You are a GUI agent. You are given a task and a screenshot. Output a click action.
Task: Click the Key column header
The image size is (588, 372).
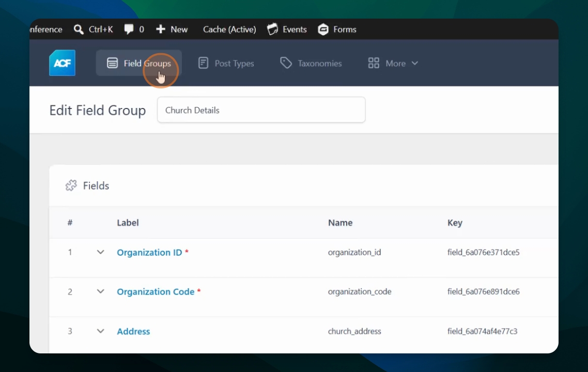(x=455, y=223)
